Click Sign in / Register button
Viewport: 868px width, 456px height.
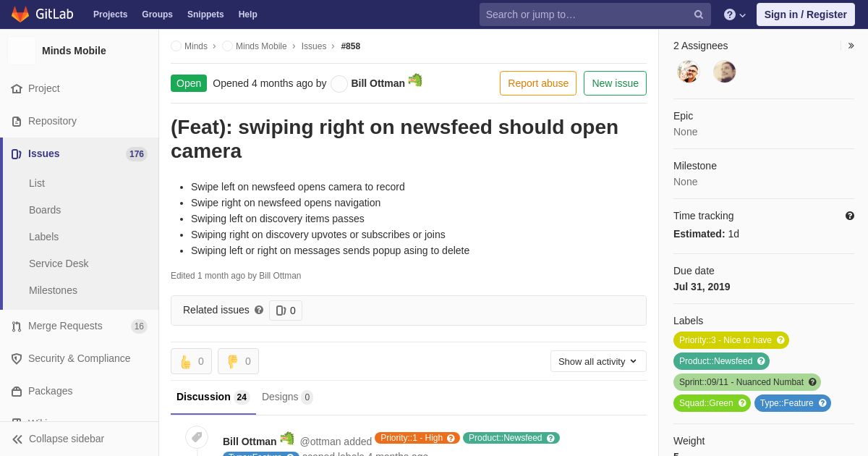[806, 14]
